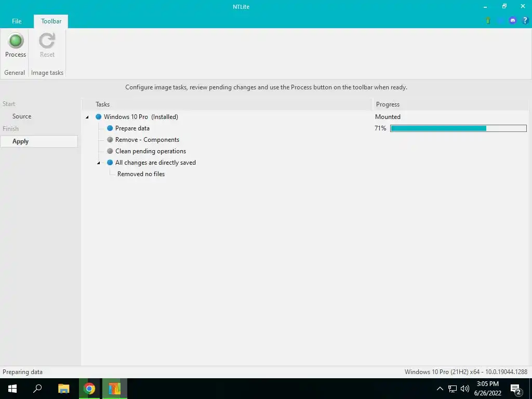Restore down the NTLite window
Screen dimensions: 532x399
click(x=504, y=6)
